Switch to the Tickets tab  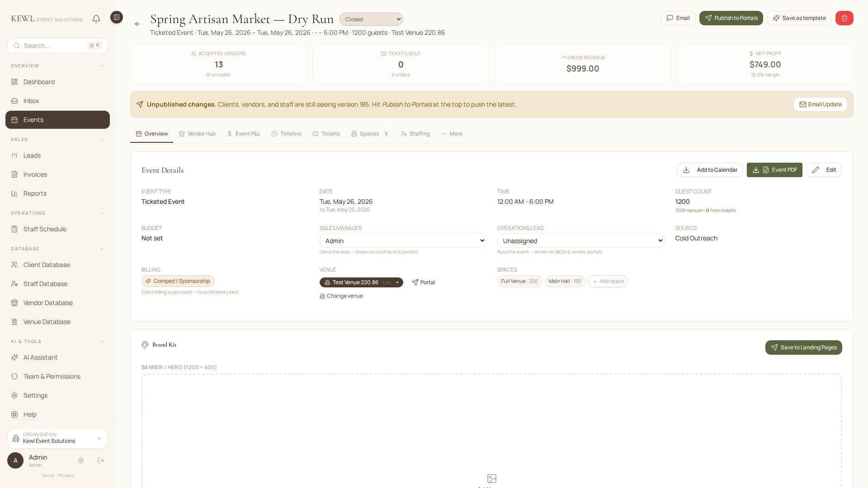point(326,134)
